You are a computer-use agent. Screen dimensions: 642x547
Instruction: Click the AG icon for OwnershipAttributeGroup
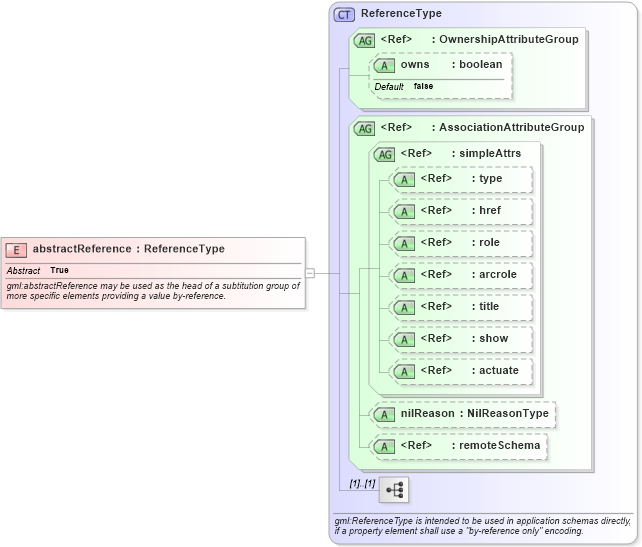pyautogui.click(x=364, y=41)
